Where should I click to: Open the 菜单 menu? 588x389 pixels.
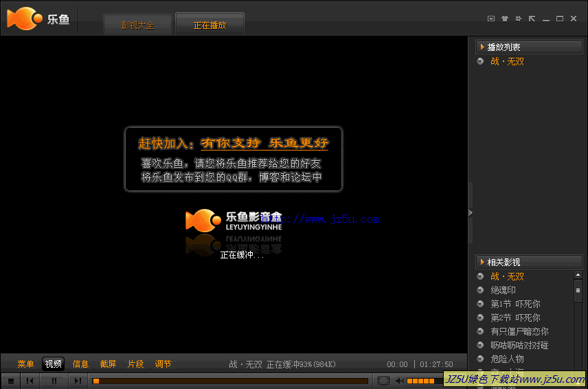point(25,364)
